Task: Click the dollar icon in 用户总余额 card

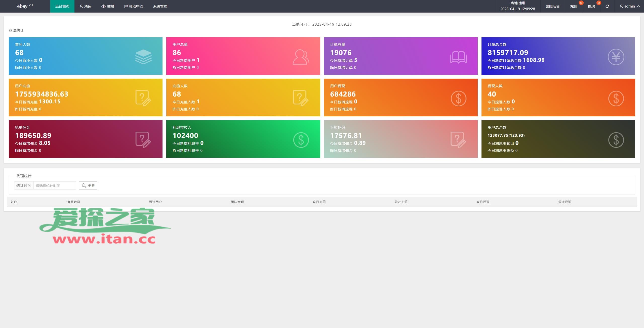Action: 616,140
